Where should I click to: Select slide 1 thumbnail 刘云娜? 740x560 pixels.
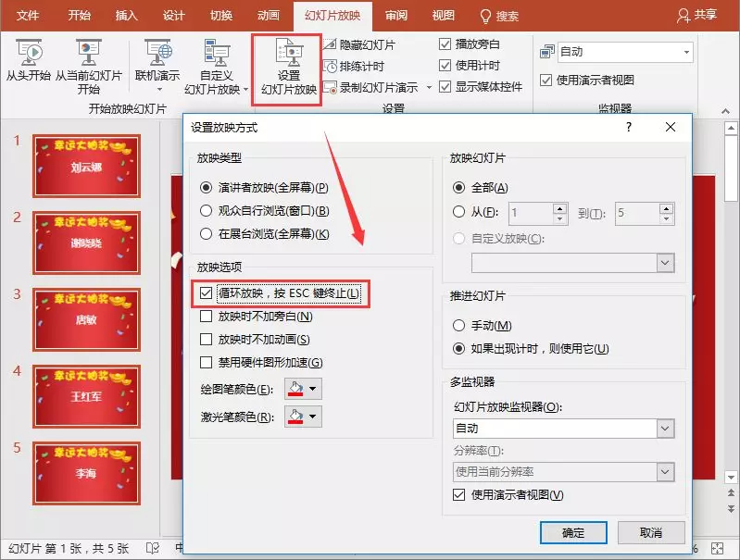coord(86,166)
